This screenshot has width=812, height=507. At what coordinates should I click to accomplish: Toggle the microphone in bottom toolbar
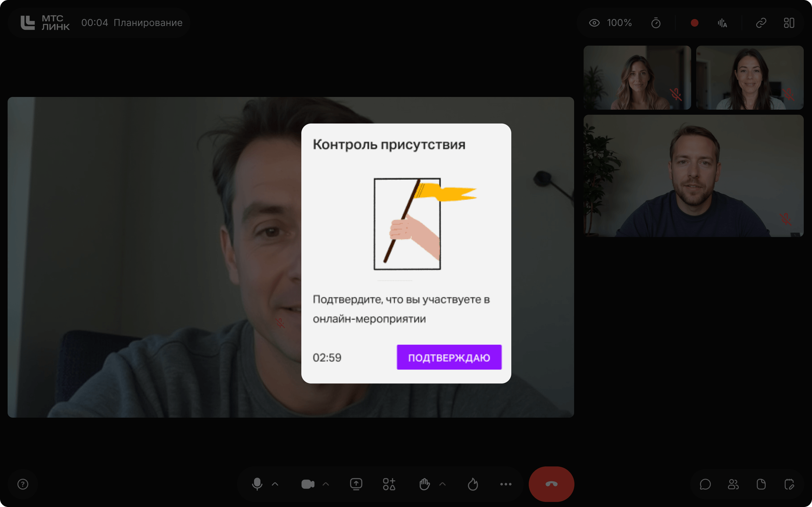tap(257, 484)
